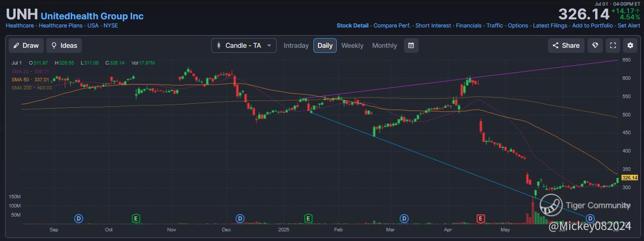Viewport: 644px width, 241px height.
Task: Share the chart
Action: pyautogui.click(x=566, y=45)
